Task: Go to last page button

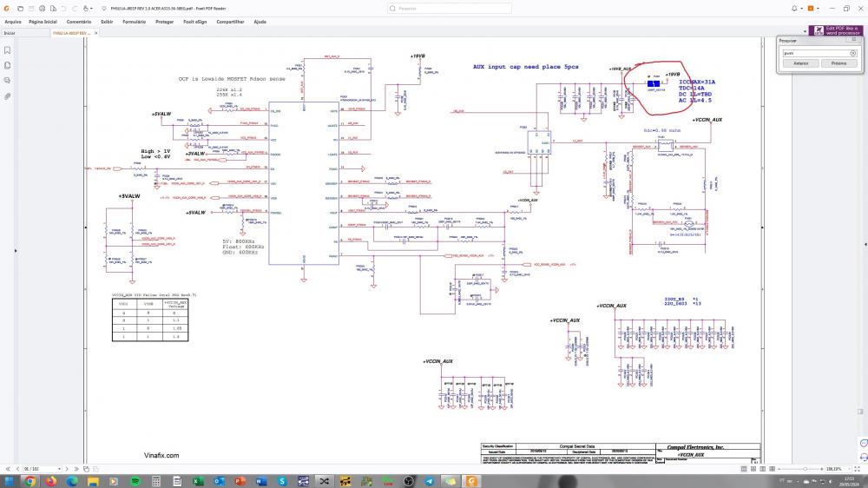Action: [x=76, y=469]
